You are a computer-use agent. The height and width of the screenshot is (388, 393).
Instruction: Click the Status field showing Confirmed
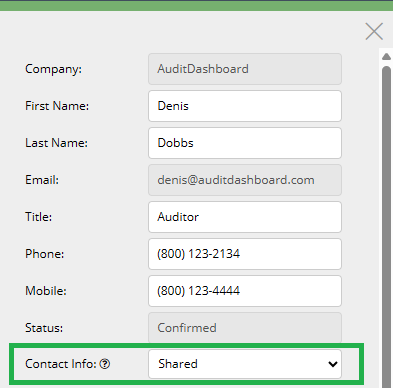pyautogui.click(x=245, y=327)
